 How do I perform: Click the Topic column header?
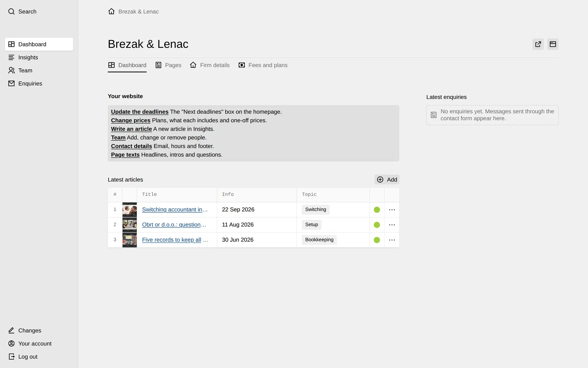click(333, 195)
